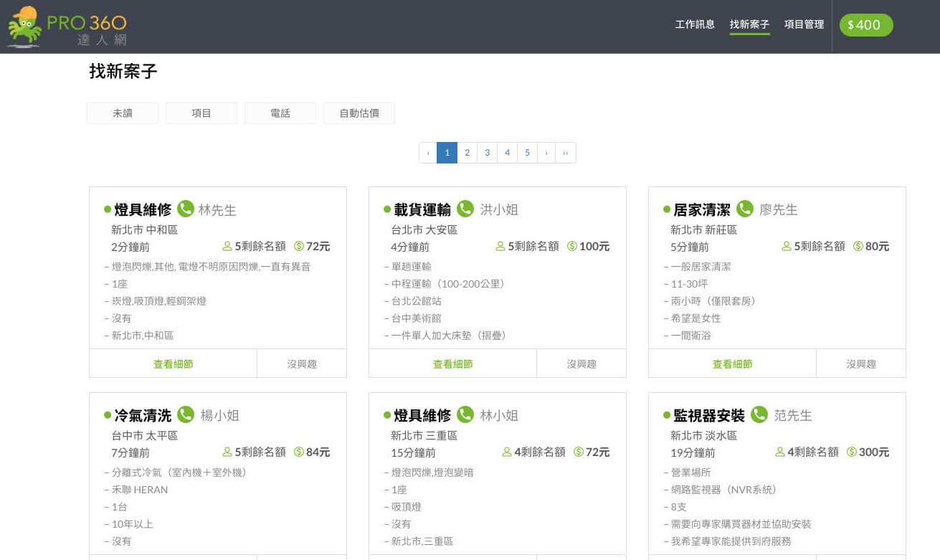Click location text 台中市 太平區
This screenshot has width=940, height=560.
[144, 435]
